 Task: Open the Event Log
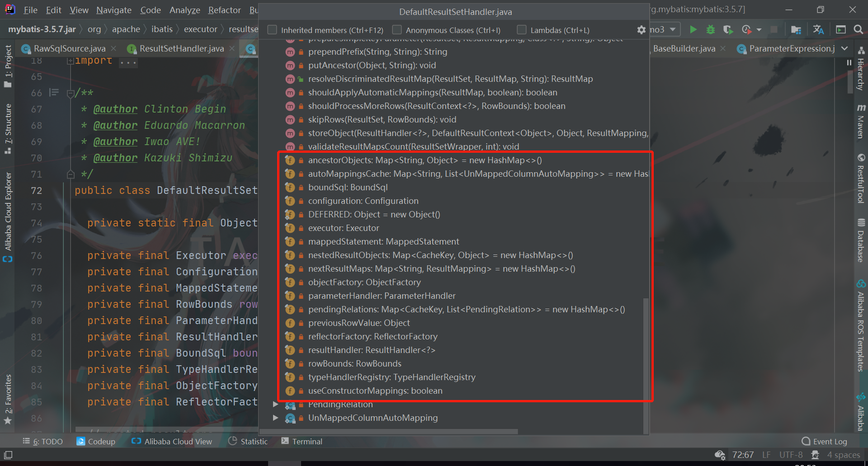click(824, 442)
